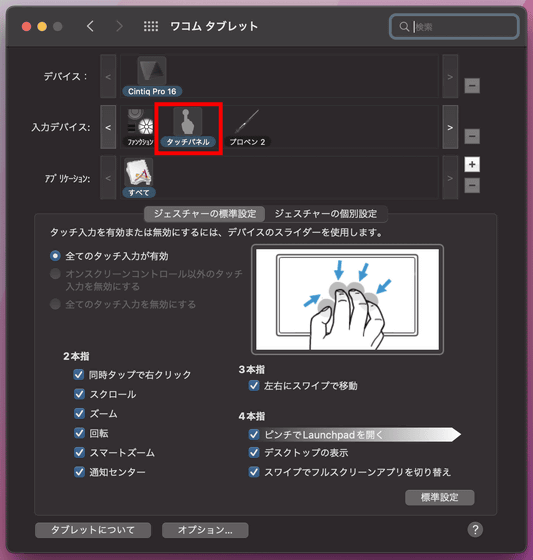
Task: Toggle ズーム checkbox
Action: tap(79, 414)
